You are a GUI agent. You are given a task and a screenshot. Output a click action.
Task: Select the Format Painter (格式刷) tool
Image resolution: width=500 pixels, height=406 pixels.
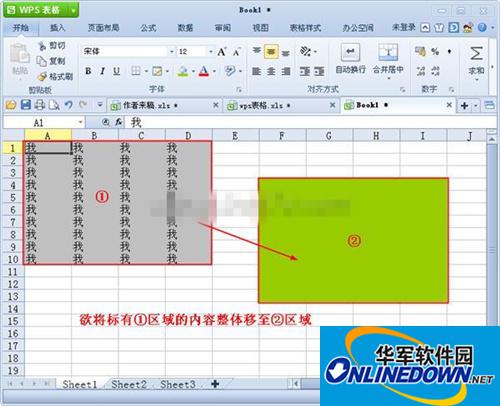pos(55,77)
